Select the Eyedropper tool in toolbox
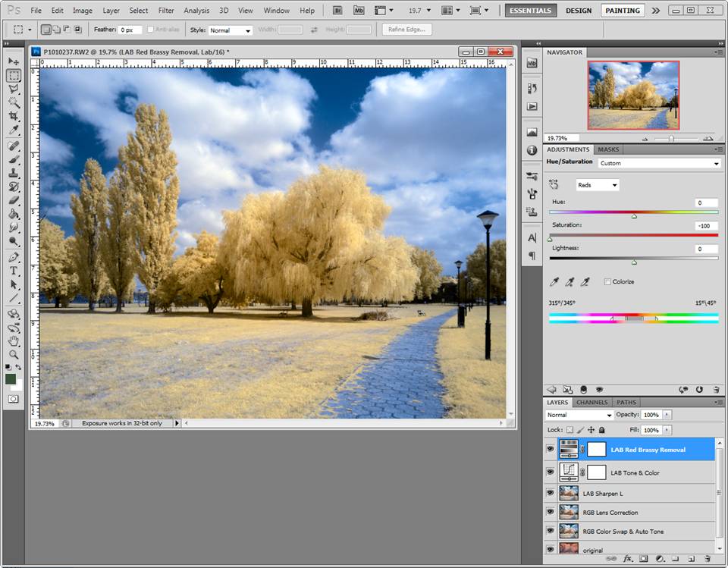This screenshot has height=568, width=728. pyautogui.click(x=14, y=130)
